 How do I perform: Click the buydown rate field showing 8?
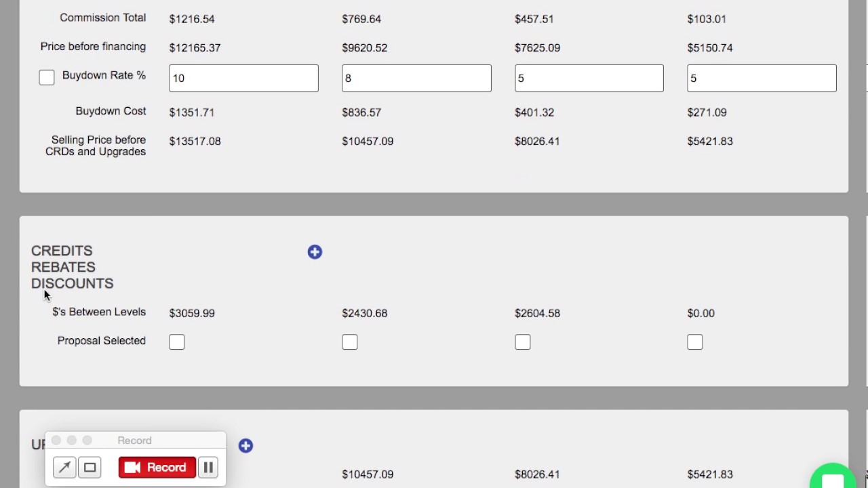click(x=416, y=79)
